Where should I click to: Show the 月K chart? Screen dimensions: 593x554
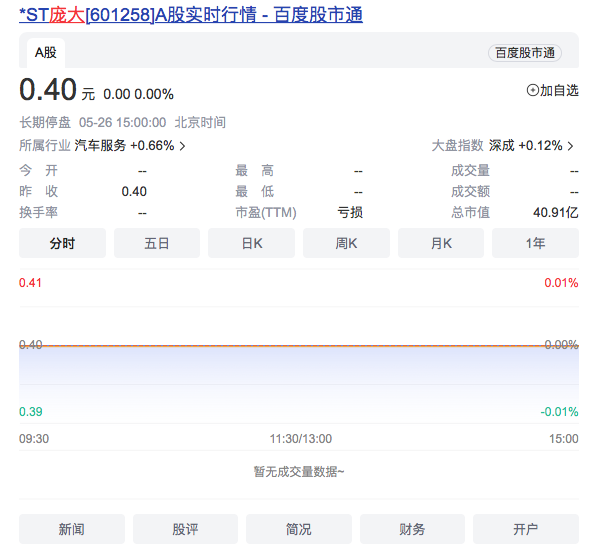[x=441, y=243]
